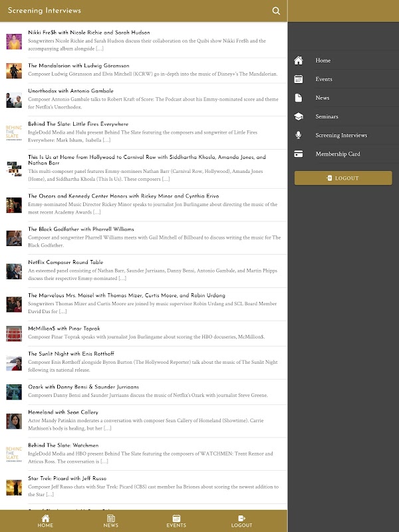Open The Sunlit Night with Enis Rotthoff
The image size is (399, 532).
click(144, 362)
